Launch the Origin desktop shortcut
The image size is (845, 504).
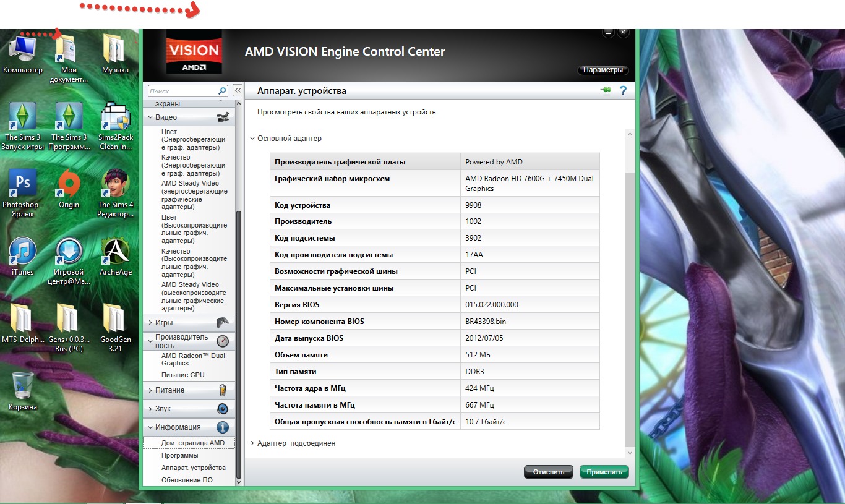[x=69, y=189]
